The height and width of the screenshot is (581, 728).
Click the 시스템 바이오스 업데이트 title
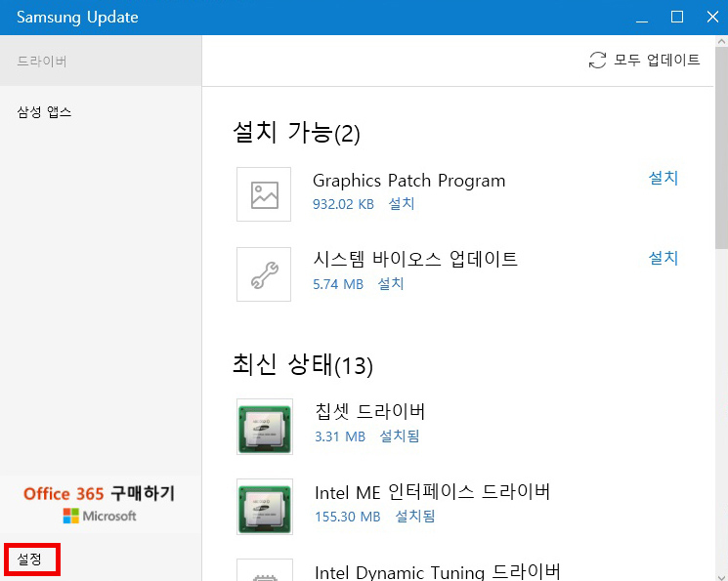pyautogui.click(x=415, y=259)
